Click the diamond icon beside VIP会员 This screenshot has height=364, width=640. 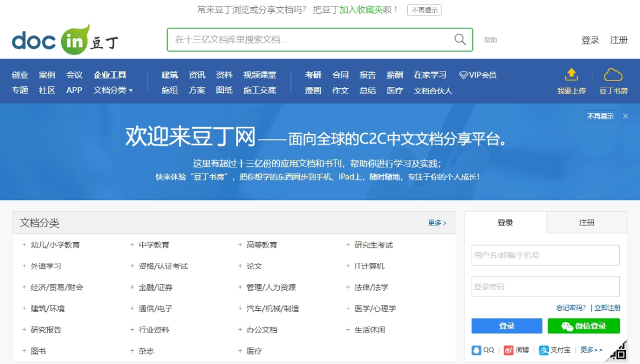pyautogui.click(x=463, y=75)
